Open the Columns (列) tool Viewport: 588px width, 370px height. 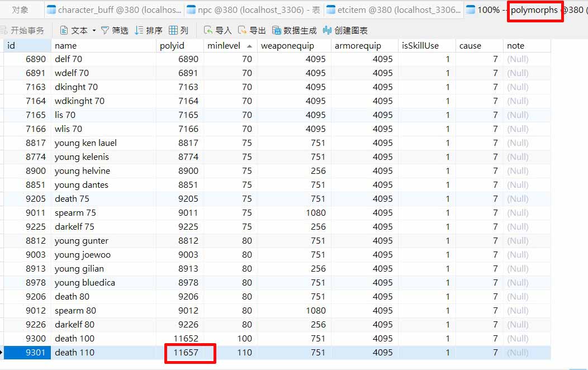tap(178, 30)
